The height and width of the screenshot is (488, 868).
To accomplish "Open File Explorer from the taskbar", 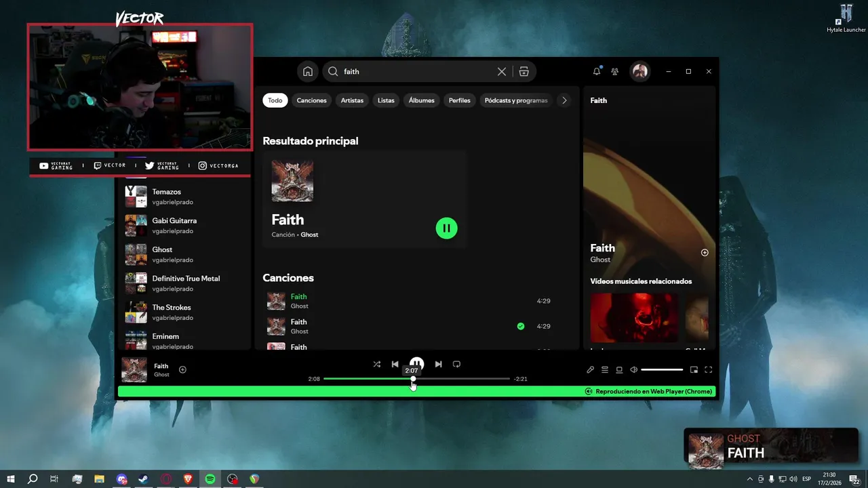I will coord(99,479).
